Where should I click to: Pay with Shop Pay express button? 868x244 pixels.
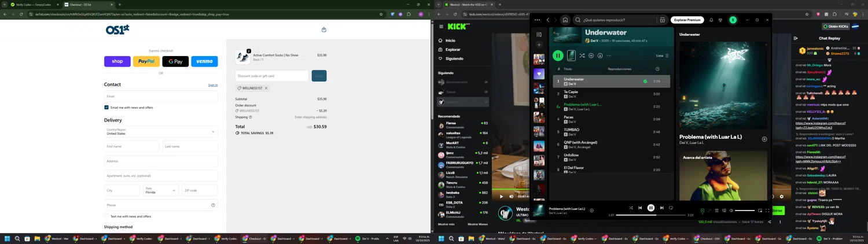[117, 61]
